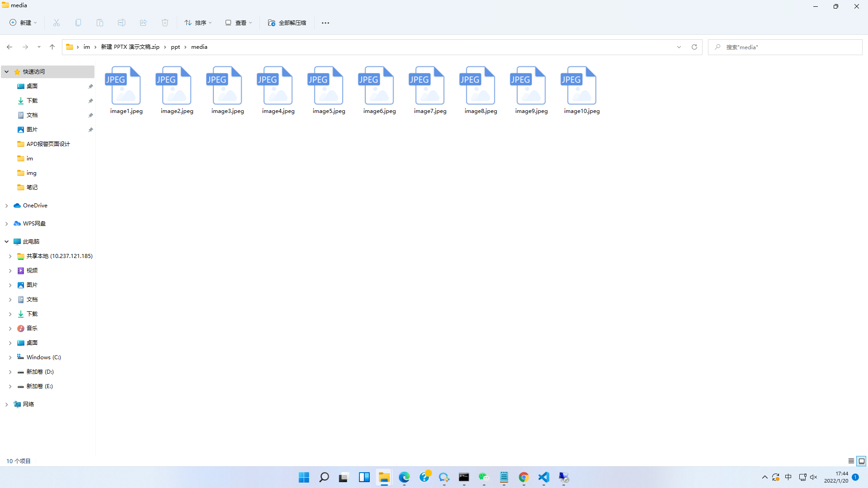Launch Google Chrome from taskbar
The width and height of the screenshot is (868, 488).
pos(524,477)
